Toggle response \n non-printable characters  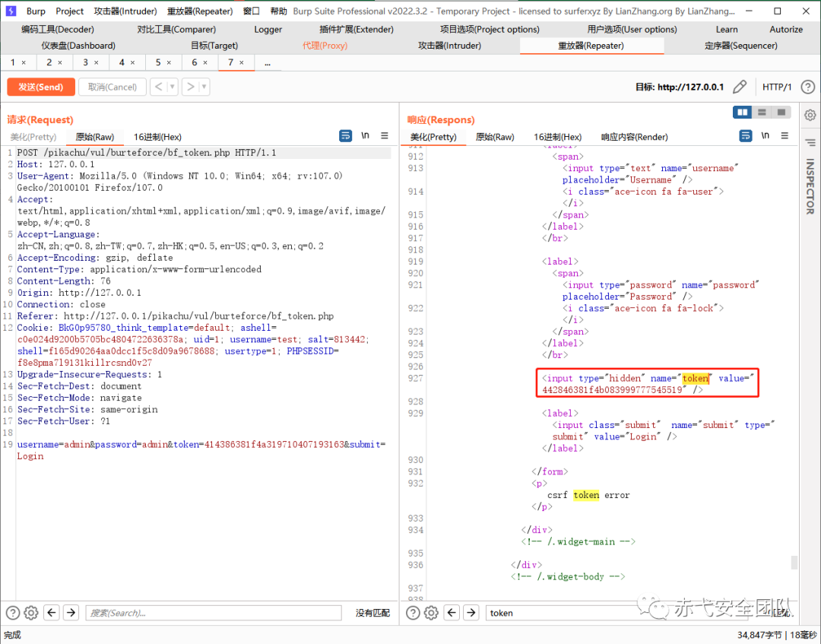(x=765, y=135)
